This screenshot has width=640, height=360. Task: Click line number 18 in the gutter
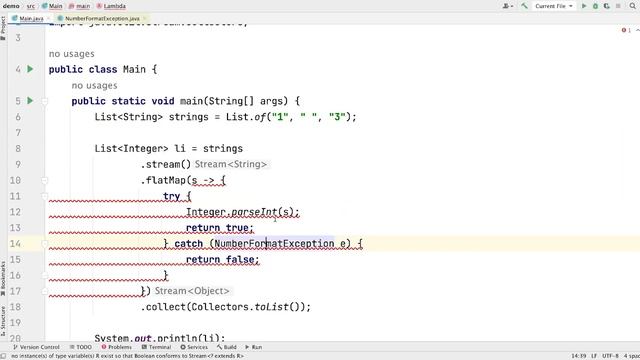point(15,307)
